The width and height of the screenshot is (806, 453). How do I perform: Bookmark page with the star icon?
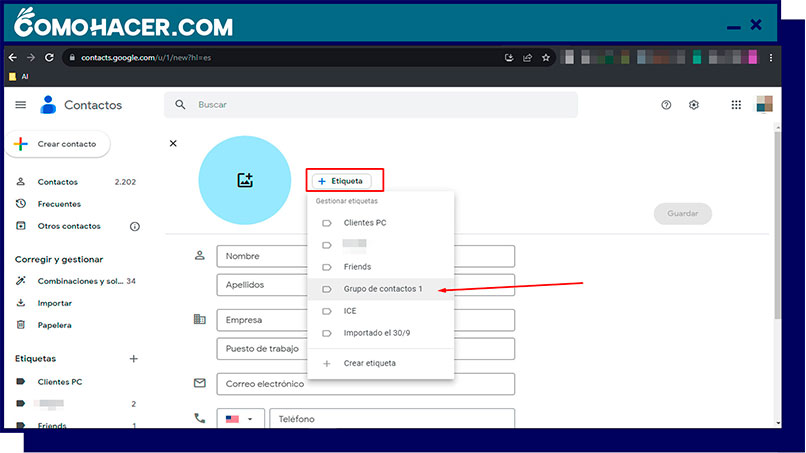[x=546, y=58]
